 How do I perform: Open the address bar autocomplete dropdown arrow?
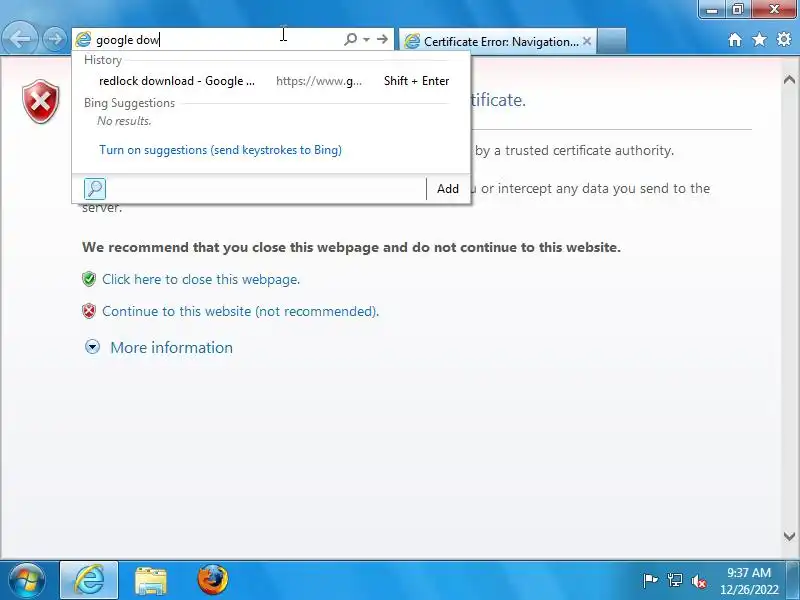(366, 39)
